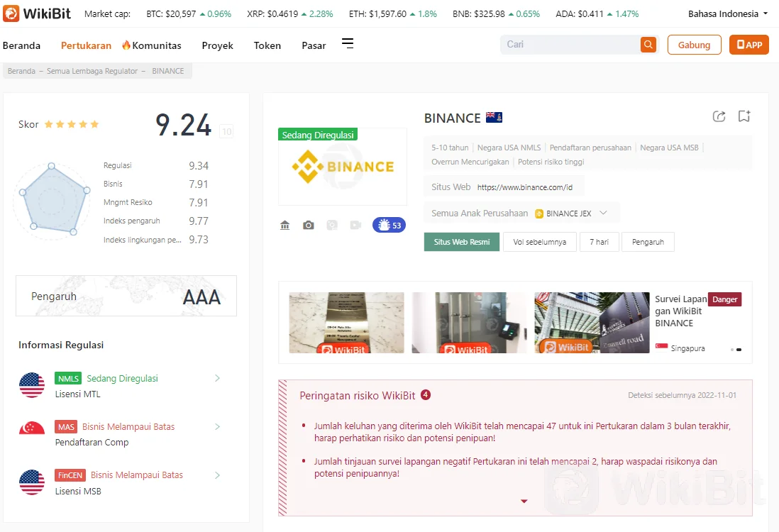This screenshot has width=779, height=532.
Task: Click the camera icon under Binance logo
Action: click(309, 225)
